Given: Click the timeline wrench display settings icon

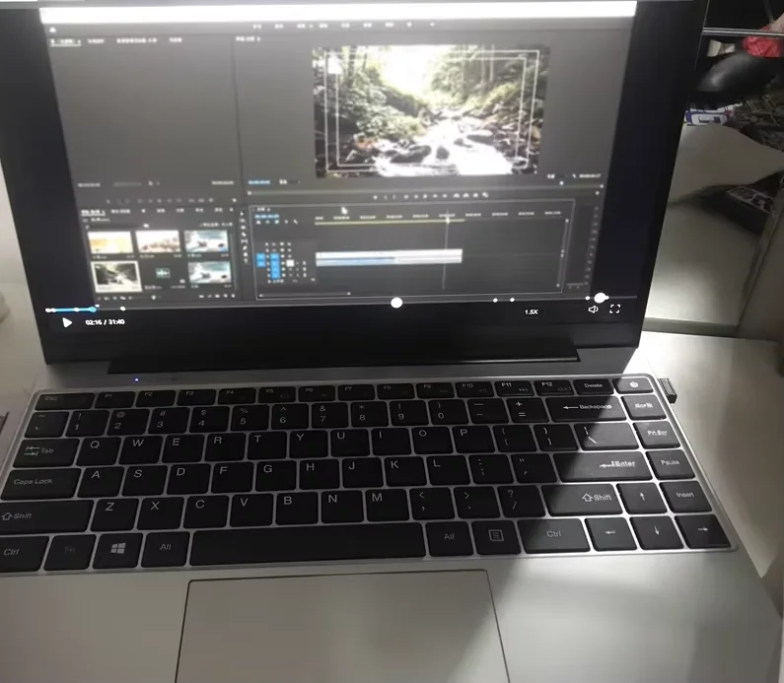Looking at the screenshot, I should tap(296, 222).
